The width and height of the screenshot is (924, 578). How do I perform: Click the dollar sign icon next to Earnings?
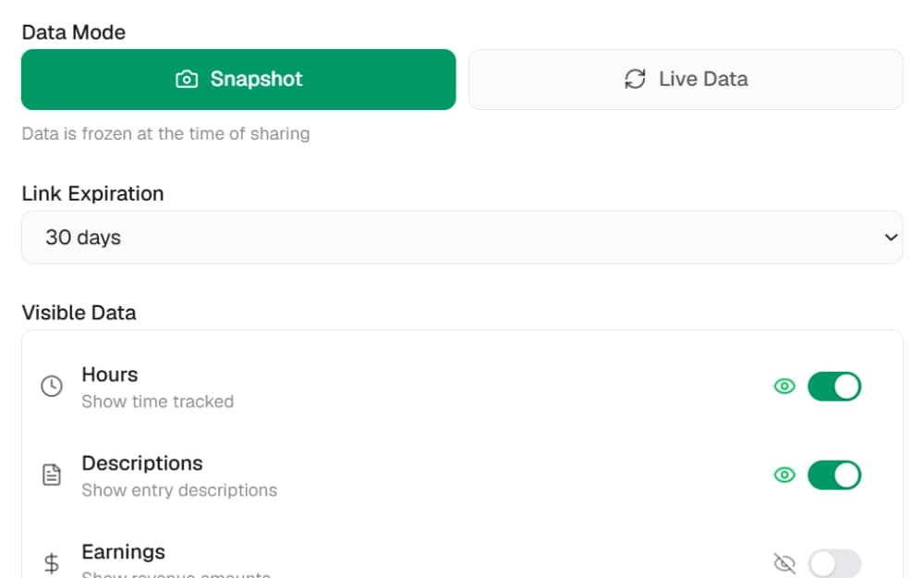click(x=52, y=563)
